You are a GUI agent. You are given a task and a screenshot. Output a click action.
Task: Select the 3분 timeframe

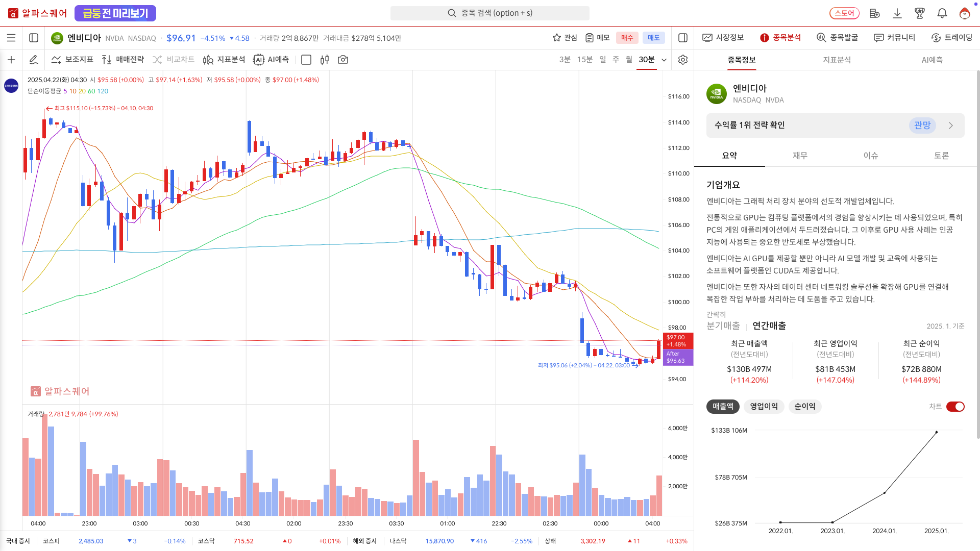pyautogui.click(x=565, y=60)
